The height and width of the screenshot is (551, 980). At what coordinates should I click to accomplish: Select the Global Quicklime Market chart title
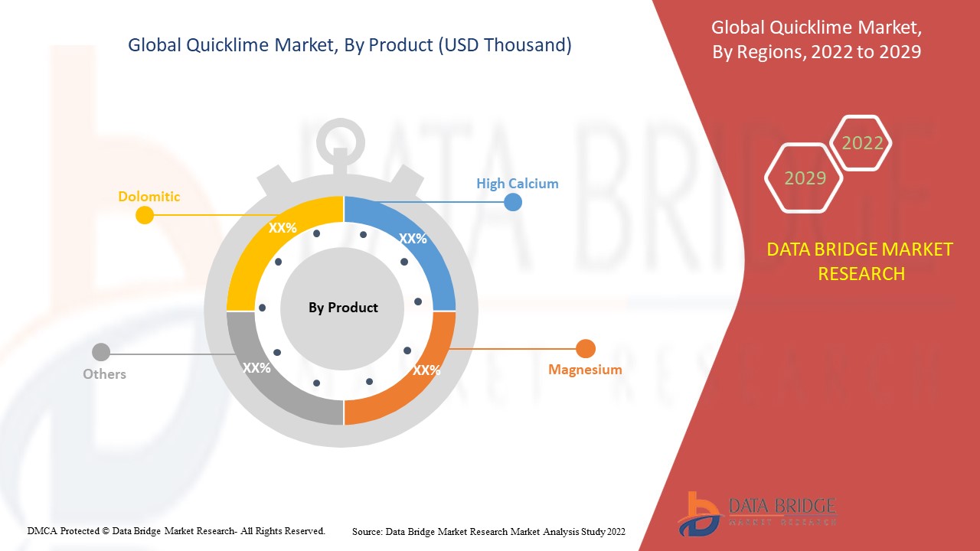350,45
